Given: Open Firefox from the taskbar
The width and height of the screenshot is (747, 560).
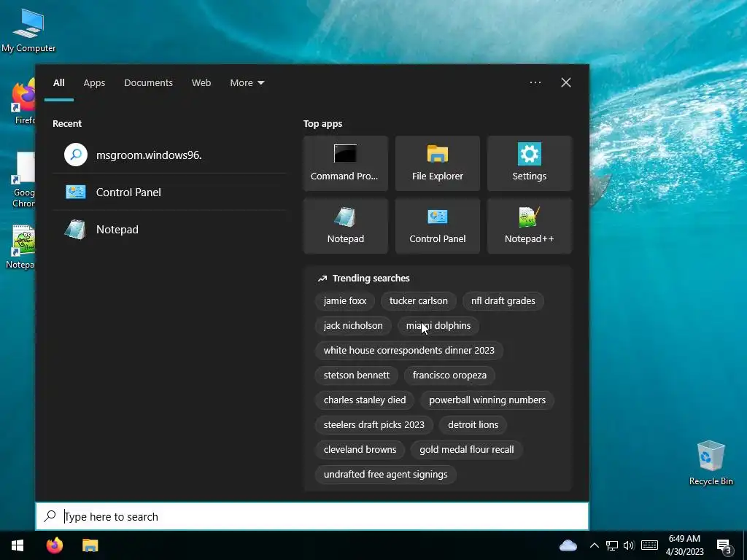Looking at the screenshot, I should pos(54,545).
